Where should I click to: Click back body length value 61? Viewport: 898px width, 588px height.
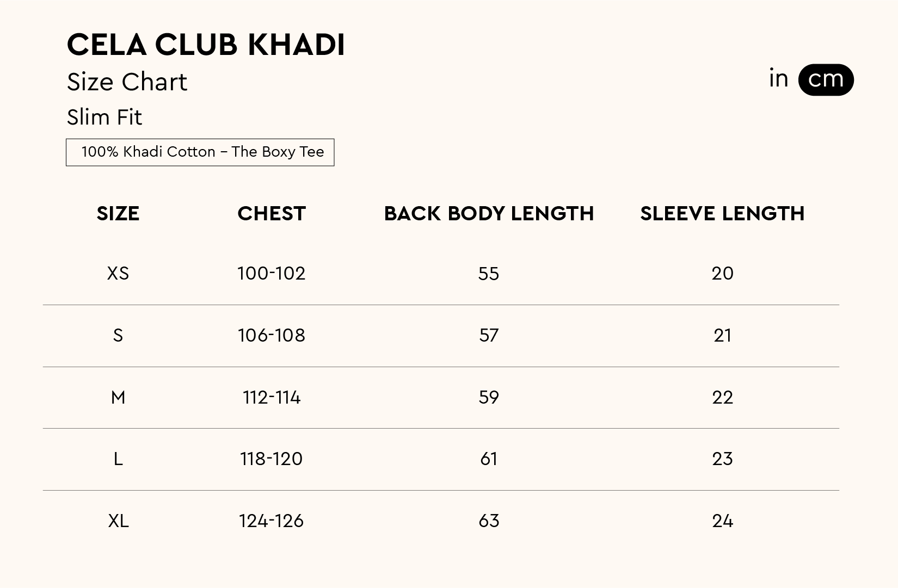pos(489,460)
